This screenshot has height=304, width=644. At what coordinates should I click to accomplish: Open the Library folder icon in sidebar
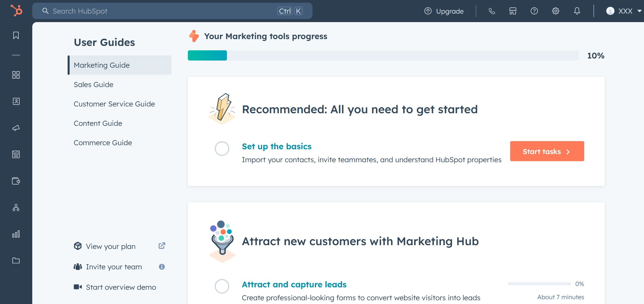(x=16, y=260)
